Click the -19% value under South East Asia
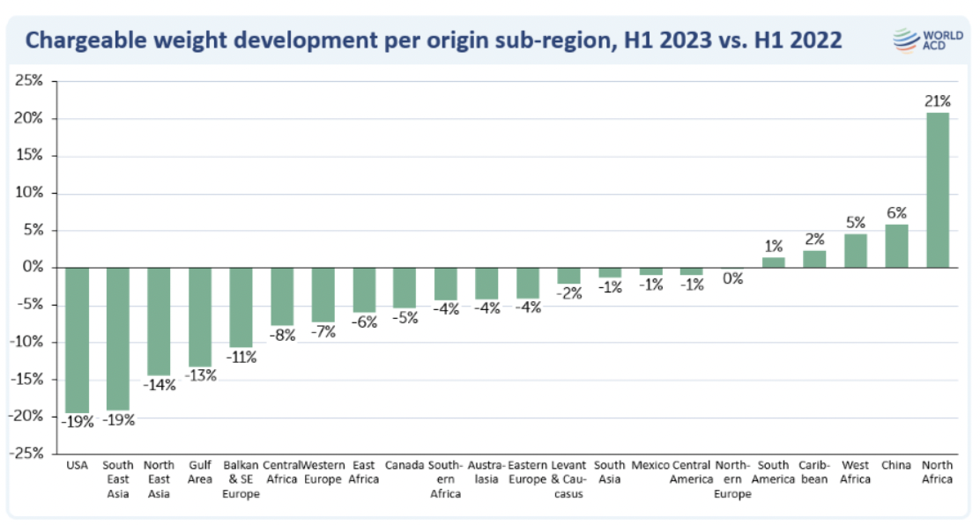Screen dimensions: 980x525 pyautogui.click(x=119, y=420)
